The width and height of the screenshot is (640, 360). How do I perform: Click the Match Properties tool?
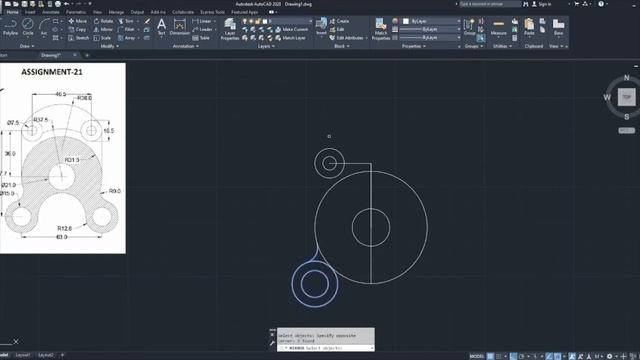(381, 29)
